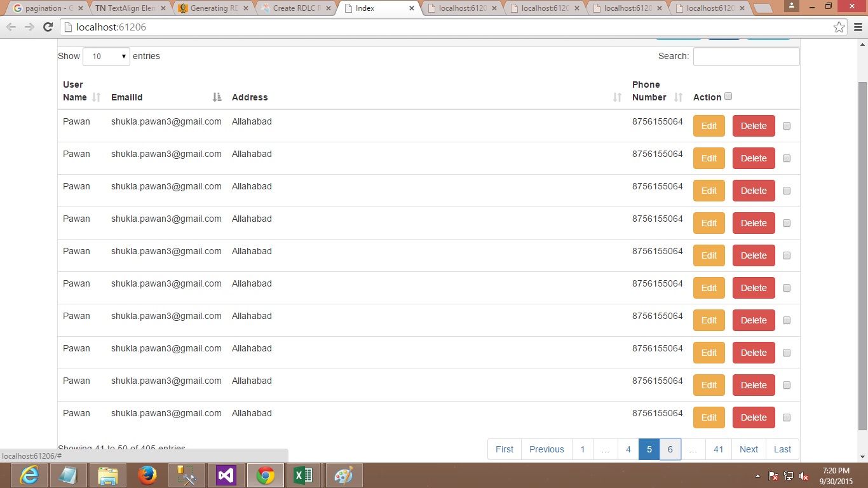Sort by EmailId column icon
The image size is (868, 488).
[217, 97]
